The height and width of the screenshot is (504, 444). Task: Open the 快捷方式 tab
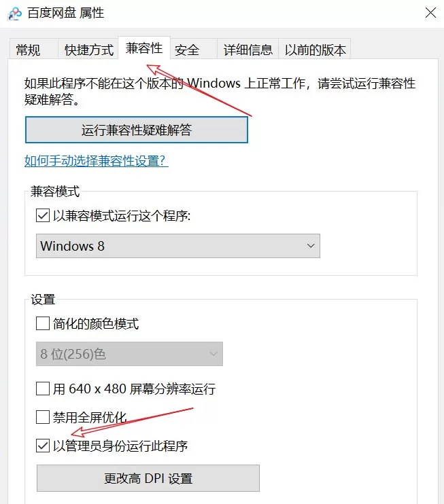88,49
